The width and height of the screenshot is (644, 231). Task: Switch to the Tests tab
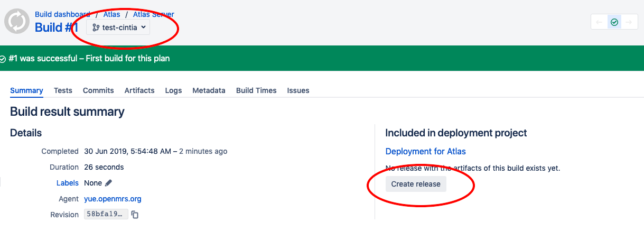point(63,90)
